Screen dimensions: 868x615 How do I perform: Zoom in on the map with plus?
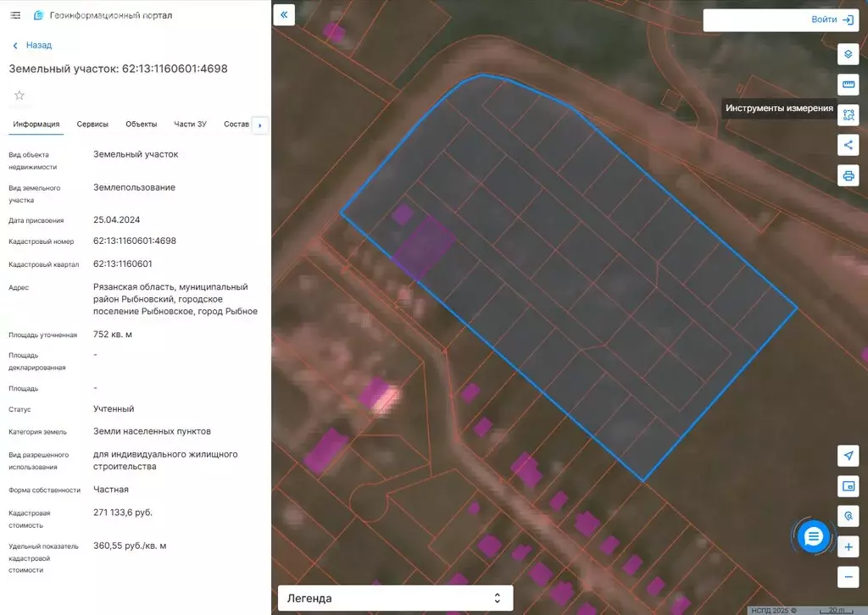[848, 547]
